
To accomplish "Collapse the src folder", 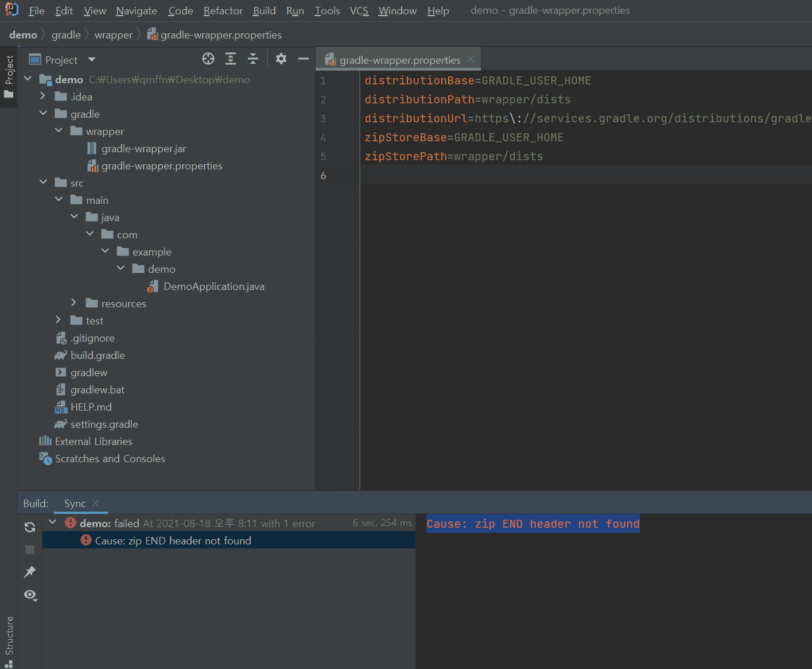I will (x=43, y=182).
